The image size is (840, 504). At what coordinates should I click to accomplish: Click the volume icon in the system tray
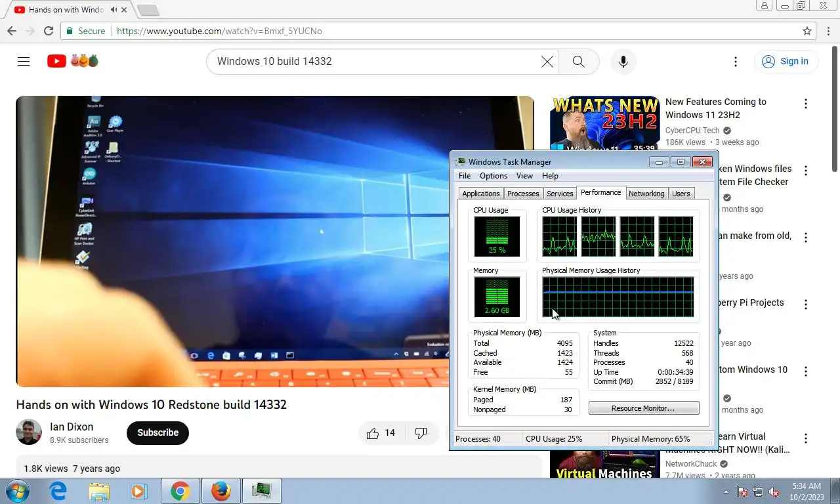click(774, 492)
